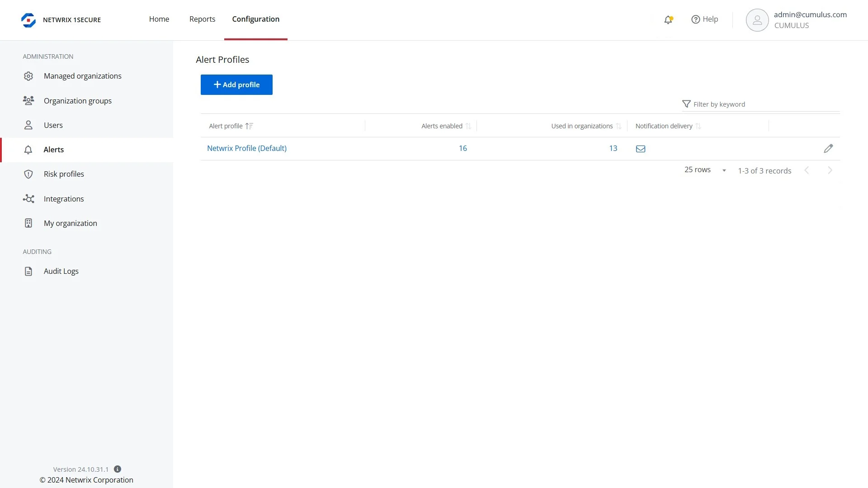Click the Help question mark icon
Screen dimensions: 868x488
pos(695,19)
